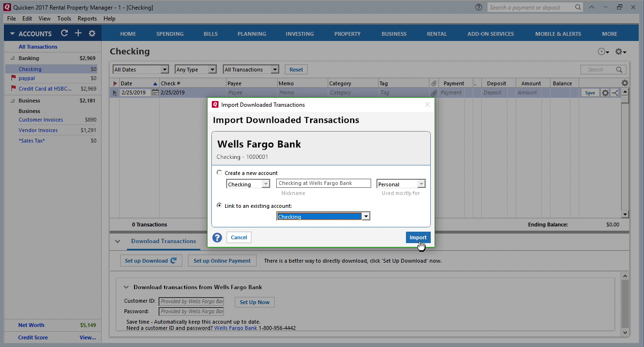Click the account nickname input field
The image size is (644, 347).
323,183
